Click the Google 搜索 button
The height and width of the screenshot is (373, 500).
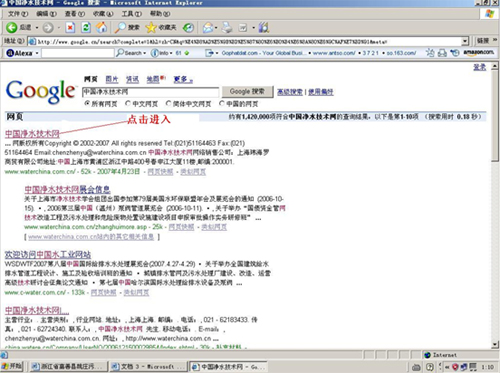(x=247, y=91)
